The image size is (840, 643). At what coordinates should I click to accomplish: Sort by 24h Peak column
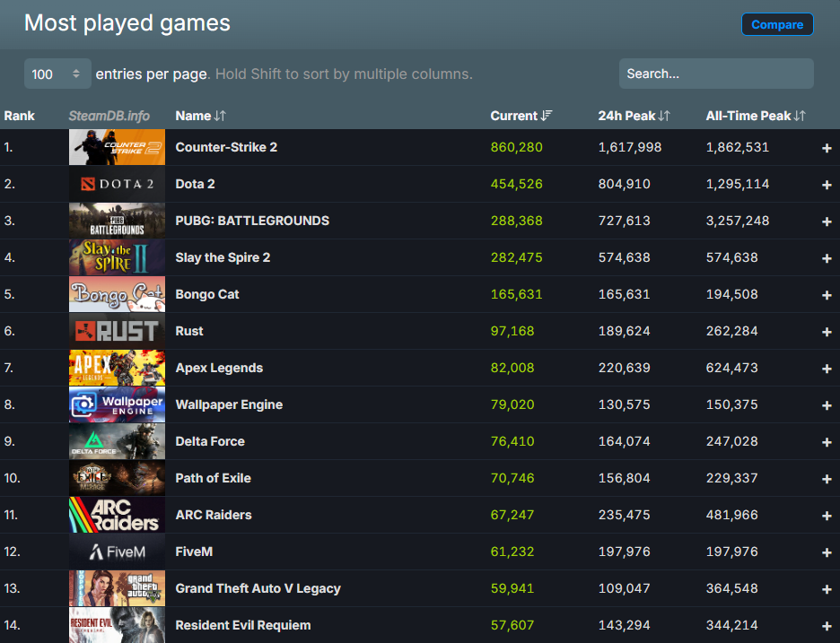[634, 116]
